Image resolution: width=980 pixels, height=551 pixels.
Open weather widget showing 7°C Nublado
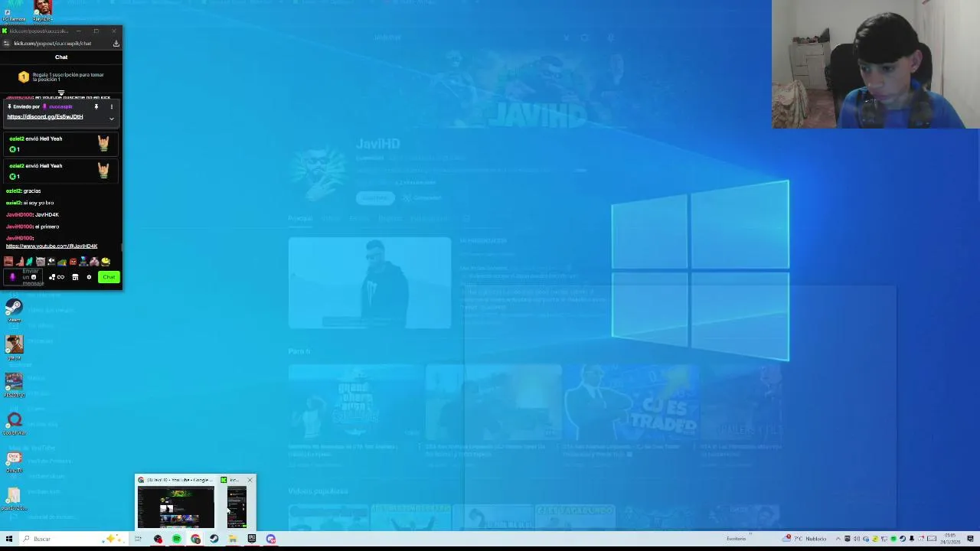[805, 539]
